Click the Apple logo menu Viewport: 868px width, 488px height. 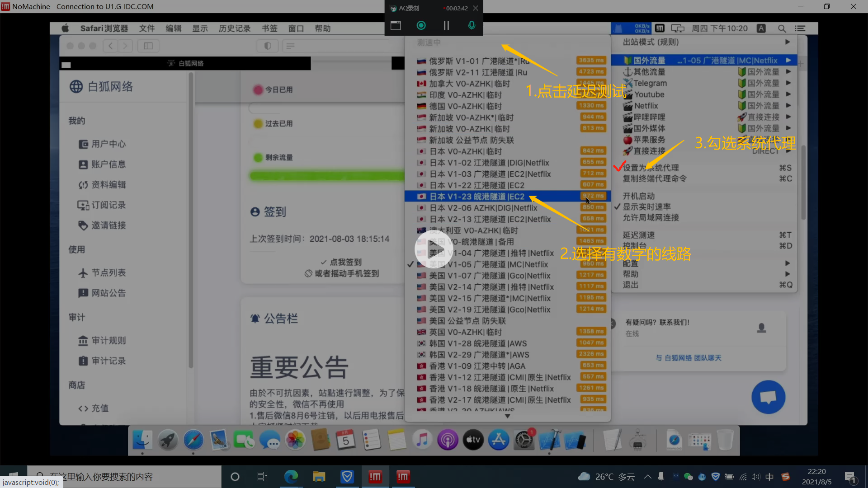coord(66,28)
